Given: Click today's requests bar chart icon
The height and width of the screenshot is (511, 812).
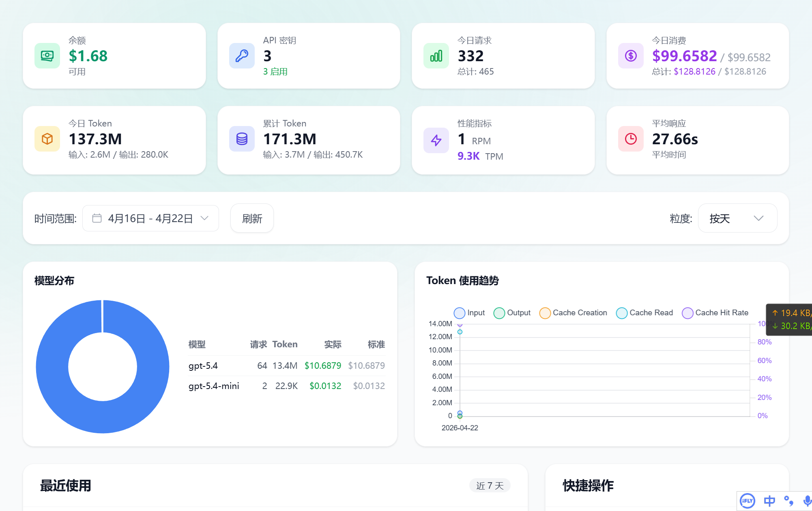Looking at the screenshot, I should pyautogui.click(x=436, y=56).
